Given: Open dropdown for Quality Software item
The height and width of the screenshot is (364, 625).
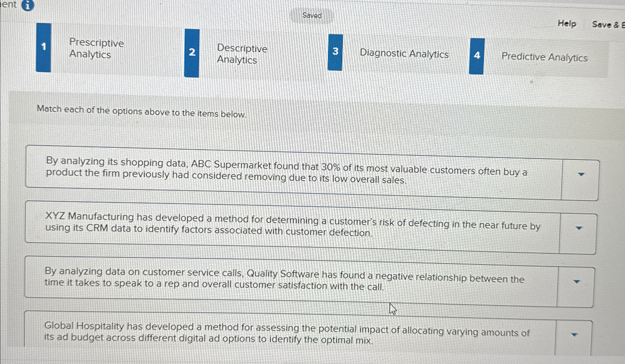Looking at the screenshot, I should coord(577,282).
